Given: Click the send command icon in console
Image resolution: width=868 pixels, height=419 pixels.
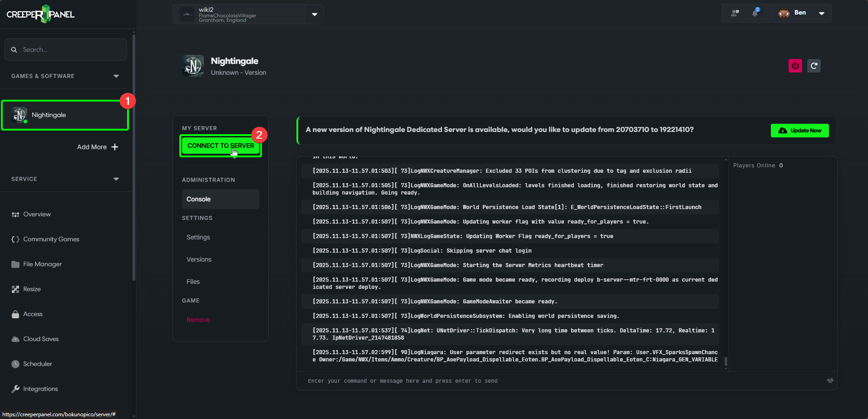Looking at the screenshot, I should (x=830, y=380).
